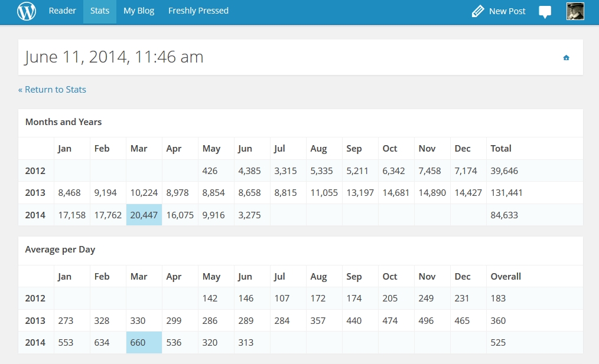This screenshot has width=599, height=364.
Task: Open the notifications speech bubble icon
Action: (x=545, y=12)
